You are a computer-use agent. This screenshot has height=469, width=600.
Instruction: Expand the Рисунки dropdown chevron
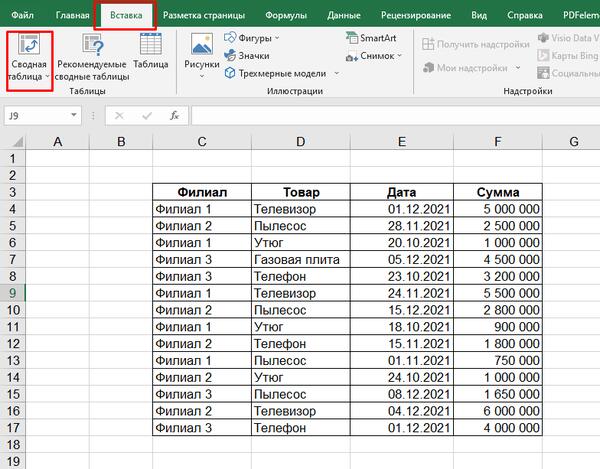tap(202, 76)
